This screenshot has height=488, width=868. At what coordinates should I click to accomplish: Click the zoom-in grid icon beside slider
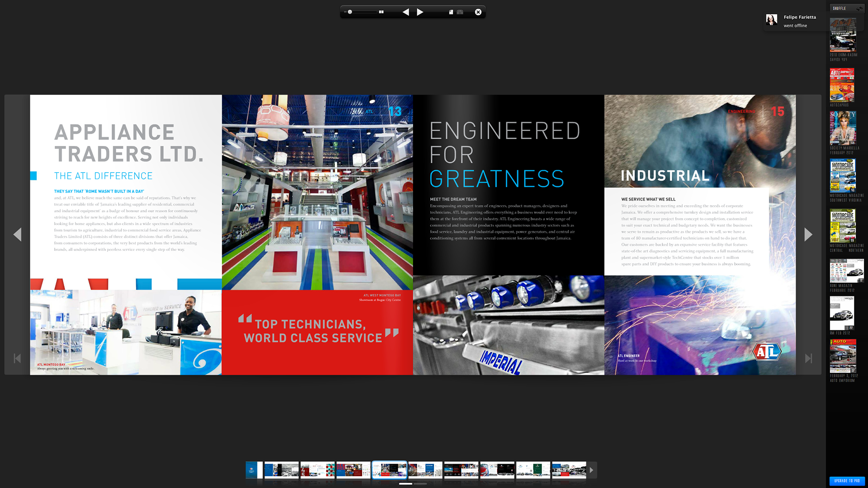coord(381,12)
